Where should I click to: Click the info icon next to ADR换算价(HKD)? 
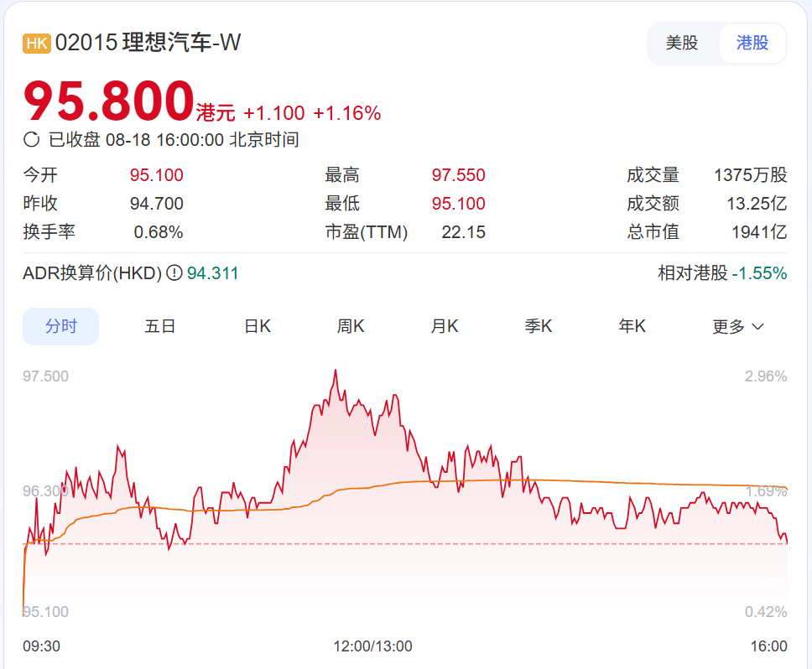point(174,272)
